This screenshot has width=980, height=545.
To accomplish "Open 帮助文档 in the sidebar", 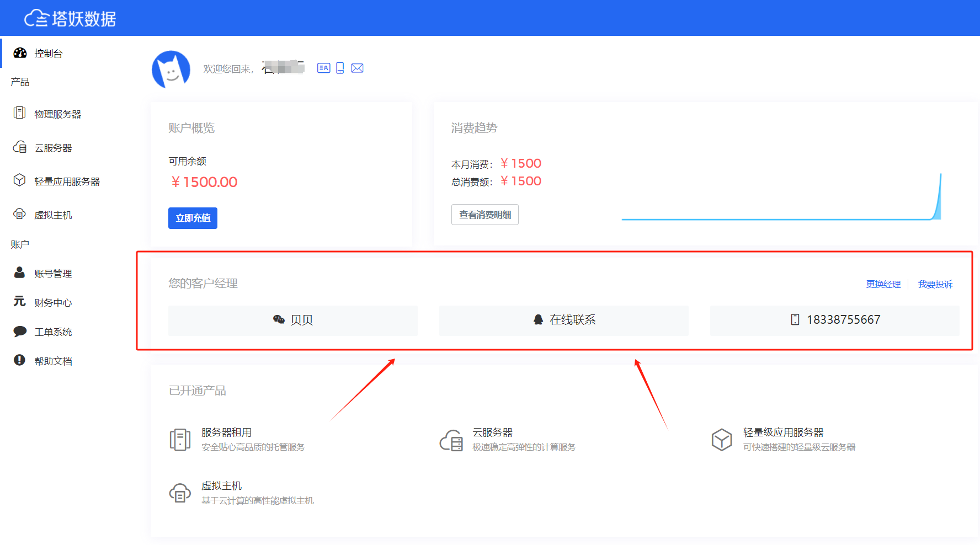I will (53, 361).
